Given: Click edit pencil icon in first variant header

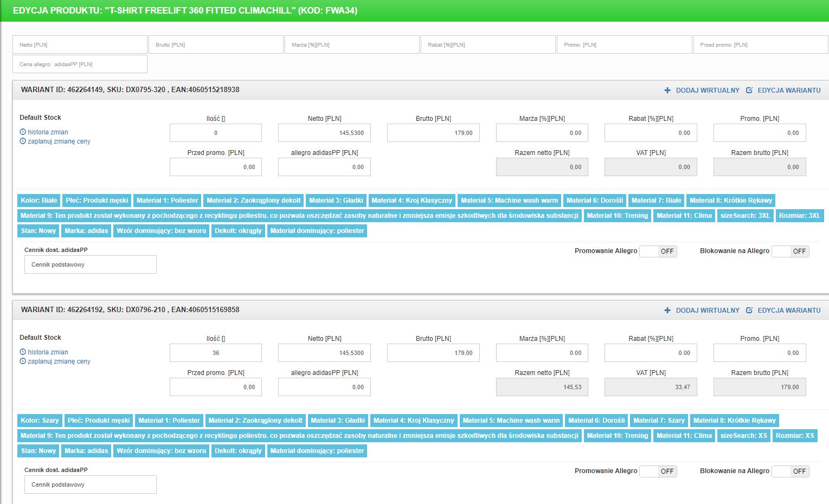Looking at the screenshot, I should coord(749,91).
